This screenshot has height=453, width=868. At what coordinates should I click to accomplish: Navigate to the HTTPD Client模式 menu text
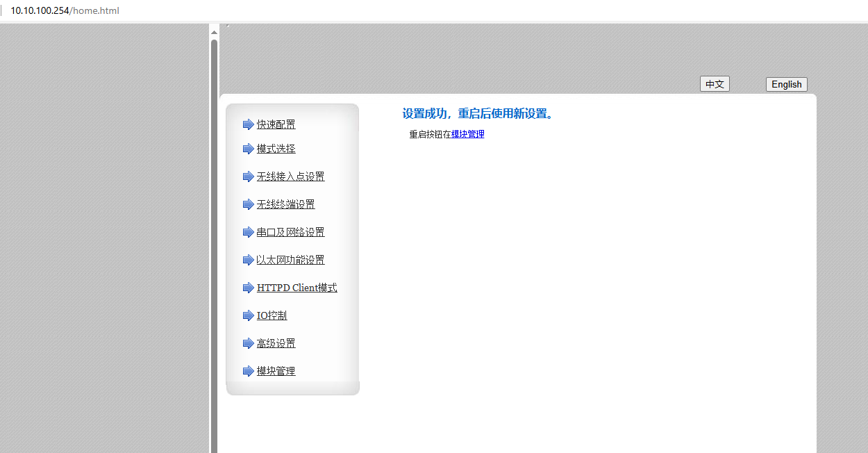coord(297,288)
